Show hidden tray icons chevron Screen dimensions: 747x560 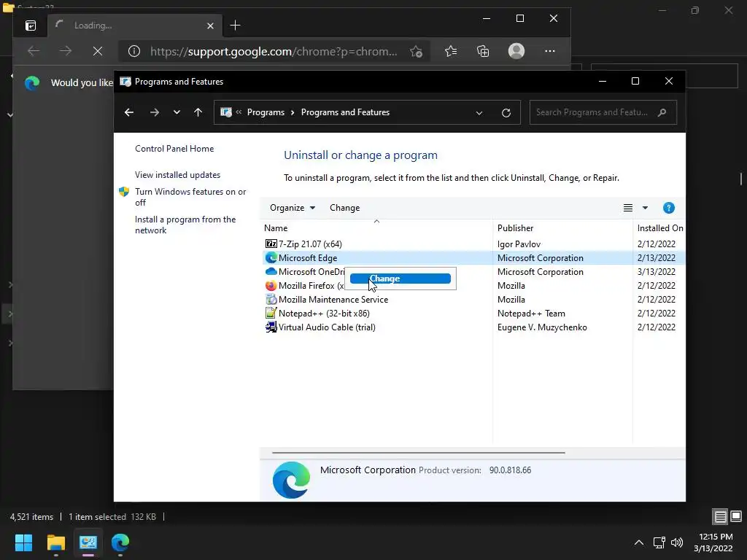coord(639,542)
